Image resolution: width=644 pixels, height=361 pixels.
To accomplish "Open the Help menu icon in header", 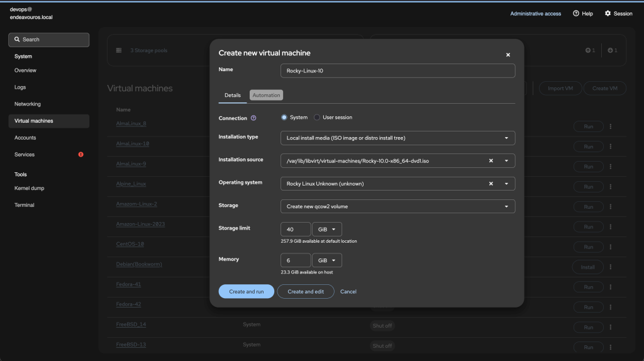I will tap(576, 14).
